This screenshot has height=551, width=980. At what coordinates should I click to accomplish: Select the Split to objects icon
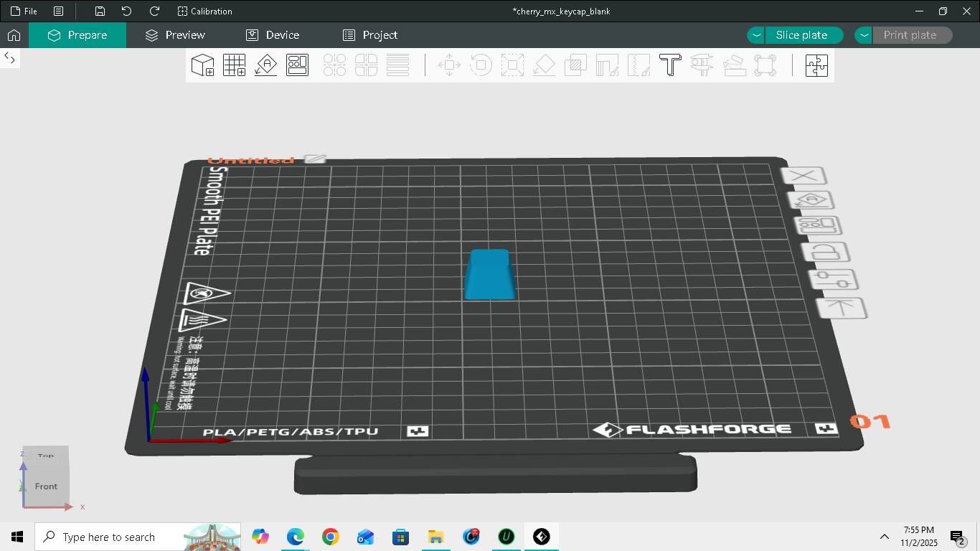tap(334, 65)
